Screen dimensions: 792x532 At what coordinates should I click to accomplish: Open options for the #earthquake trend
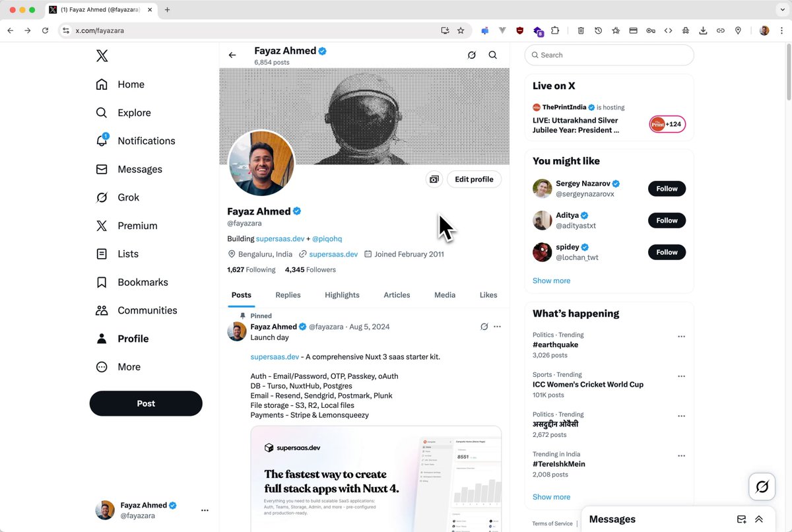point(681,337)
